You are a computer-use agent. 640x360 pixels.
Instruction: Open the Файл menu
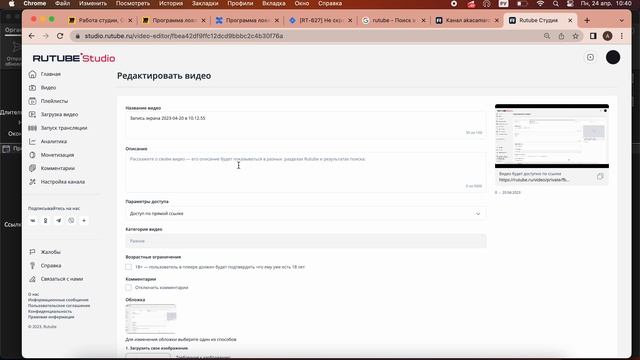pyautogui.click(x=62, y=4)
